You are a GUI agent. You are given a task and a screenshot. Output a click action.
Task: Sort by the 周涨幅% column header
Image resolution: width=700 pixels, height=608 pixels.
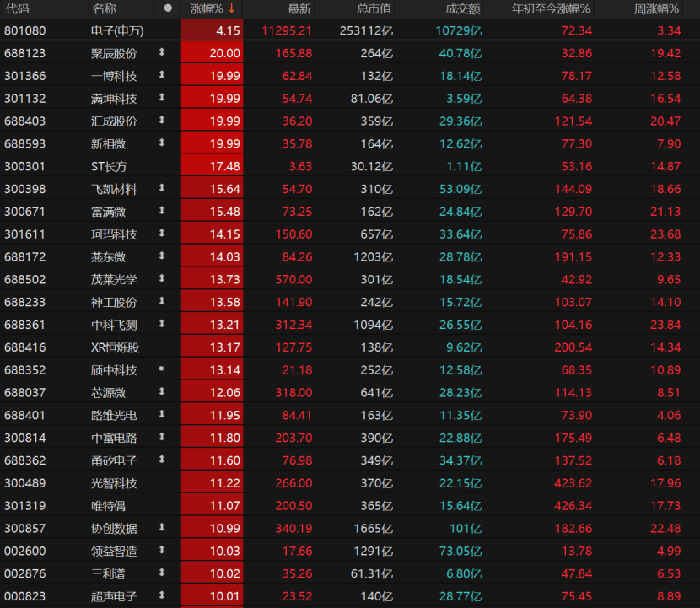(656, 8)
